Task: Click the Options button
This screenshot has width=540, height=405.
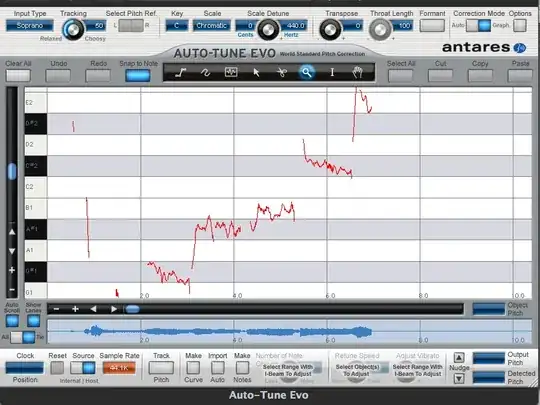Action: point(520,25)
